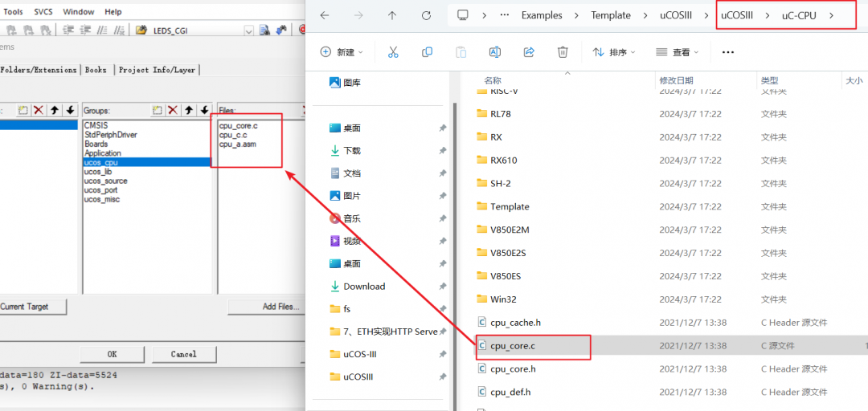
Task: Open the LEDS_CGI search combo dropdown arrow
Action: 248,31
